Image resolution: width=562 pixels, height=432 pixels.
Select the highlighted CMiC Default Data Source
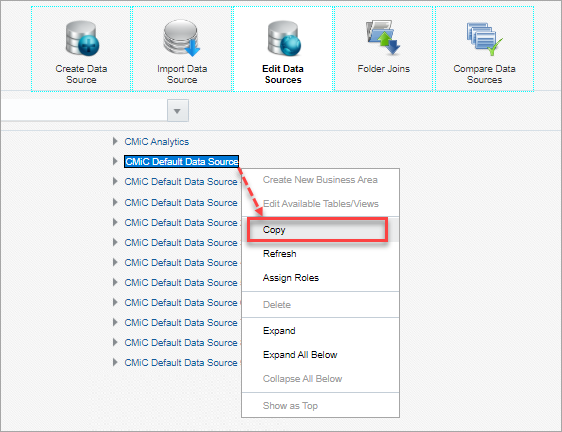click(181, 162)
